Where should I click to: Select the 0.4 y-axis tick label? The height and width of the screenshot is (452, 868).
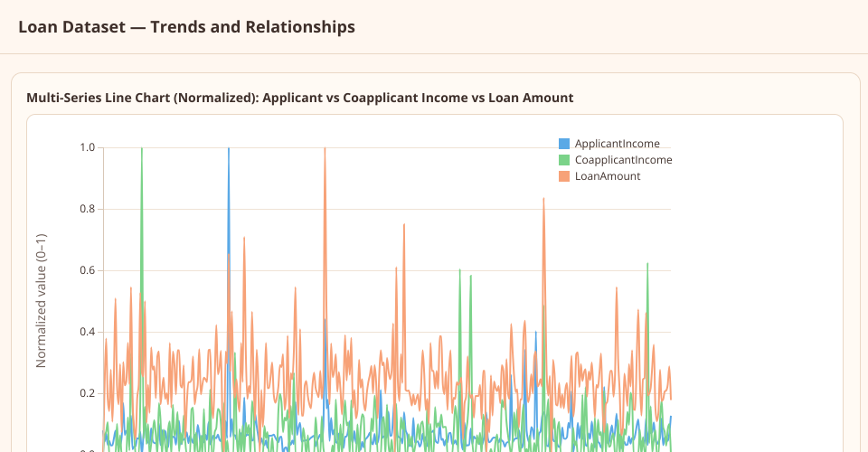pos(88,332)
